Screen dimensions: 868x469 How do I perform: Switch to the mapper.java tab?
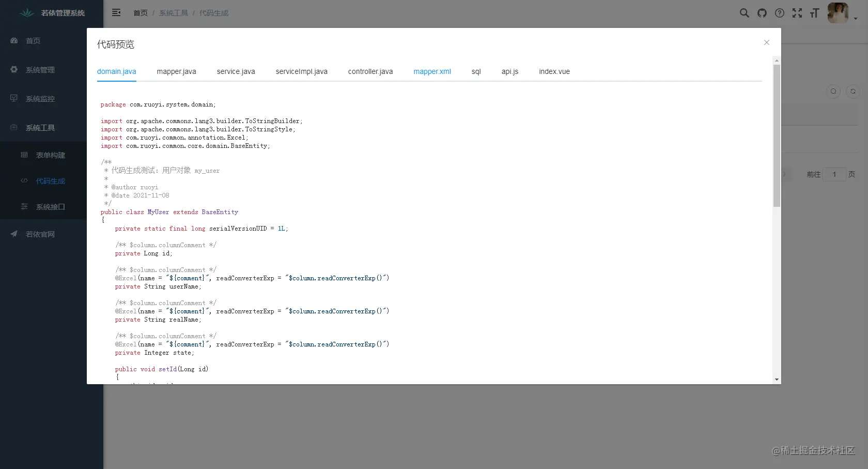(176, 71)
